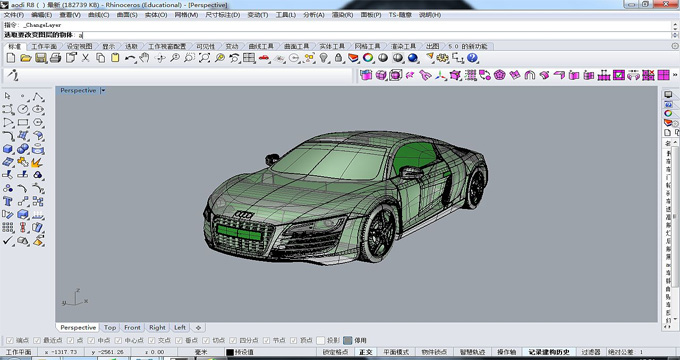Screen dimensions: 680x360
Task: Toggle the 停用 osnap disable button
Action: [x=348, y=340]
